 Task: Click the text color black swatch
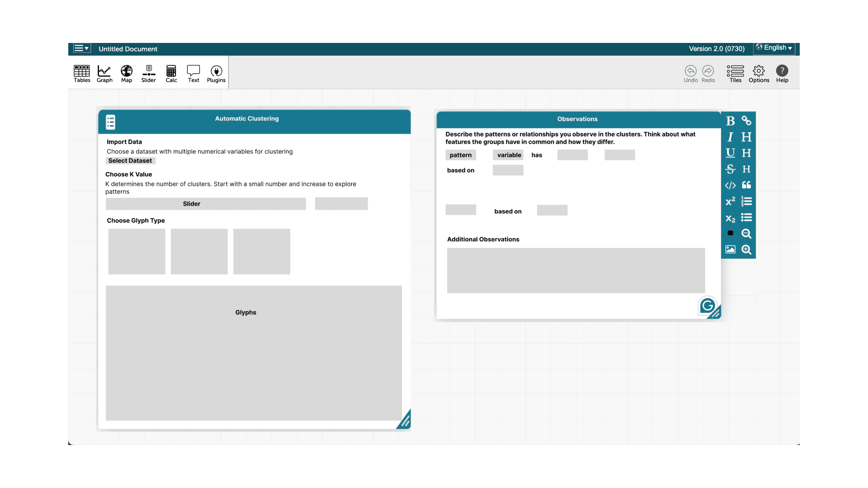click(730, 233)
